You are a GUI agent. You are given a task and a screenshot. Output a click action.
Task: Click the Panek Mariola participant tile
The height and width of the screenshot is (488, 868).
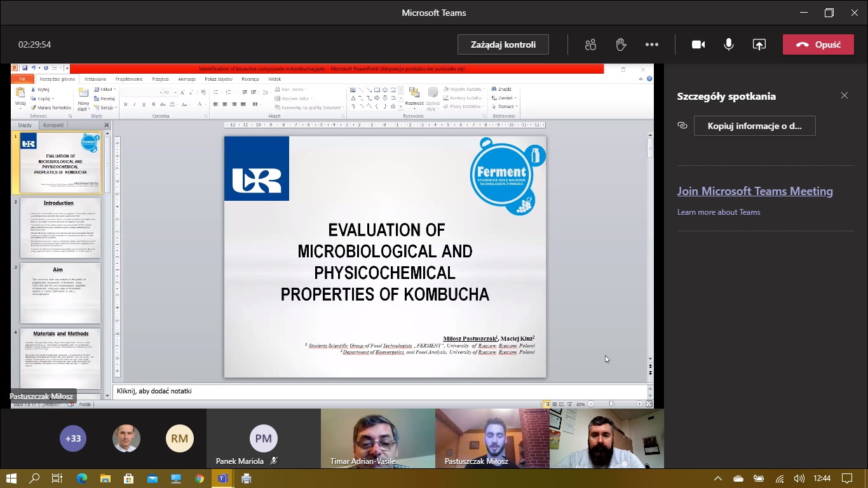tap(263, 438)
